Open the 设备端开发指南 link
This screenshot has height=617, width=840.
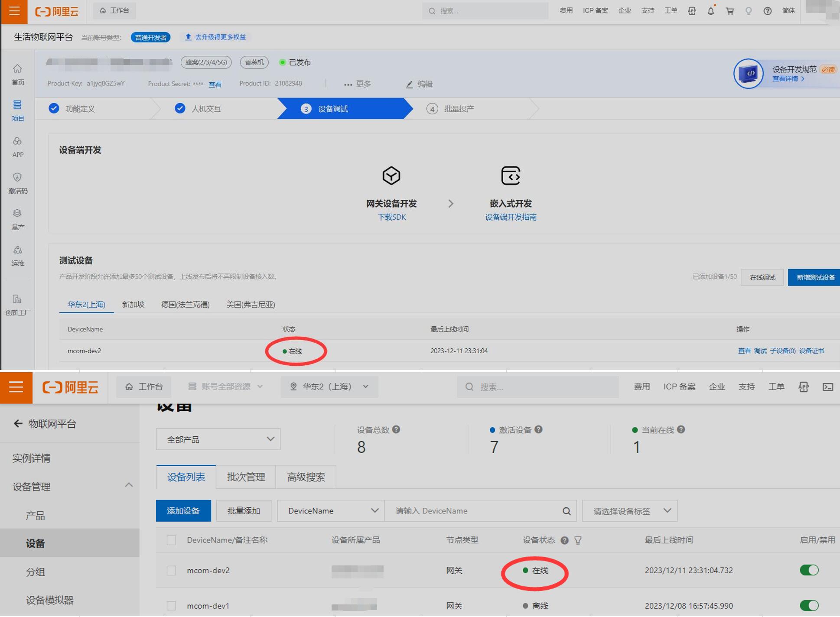point(511,217)
